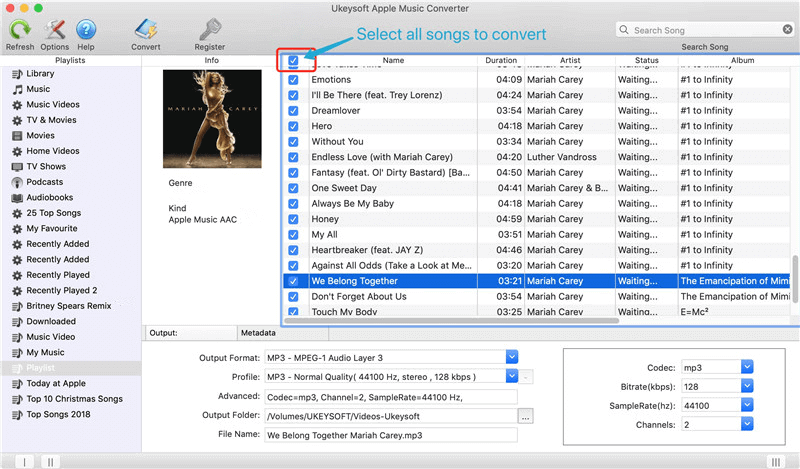Sort by the Album column header
The height and width of the screenshot is (469, 800).
coord(742,60)
